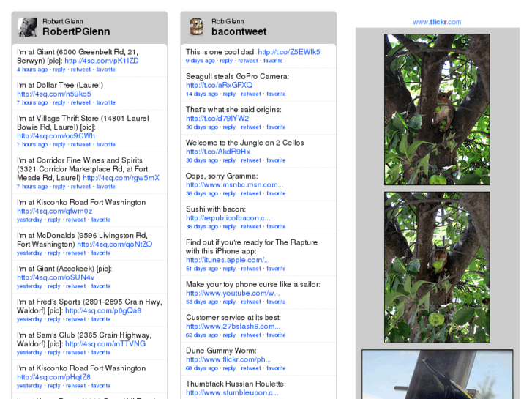
Task: Open link http://4sq.com/qfwm0z
Action: (x=55, y=212)
